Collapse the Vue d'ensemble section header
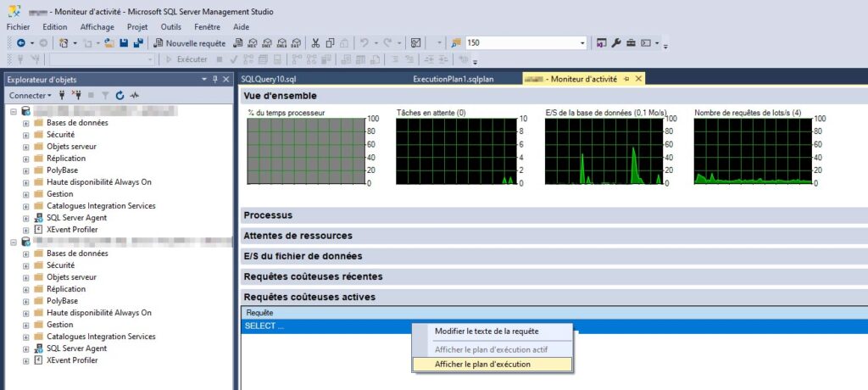 (554, 96)
